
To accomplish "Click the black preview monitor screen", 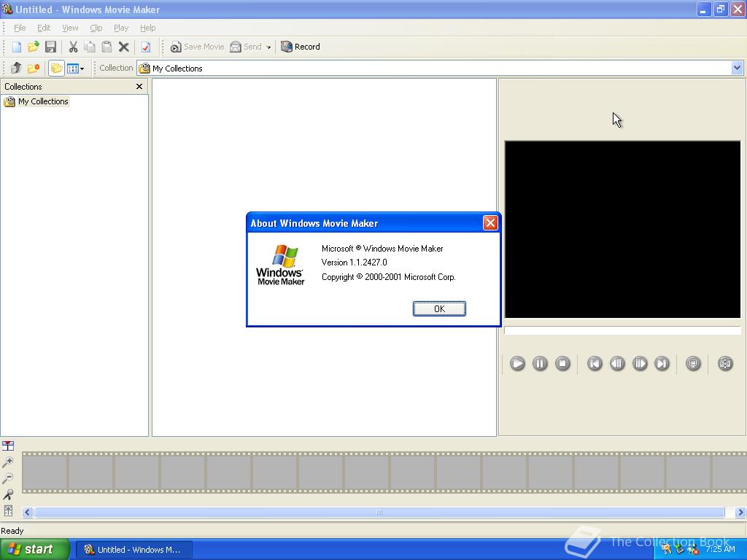I will (x=623, y=229).
